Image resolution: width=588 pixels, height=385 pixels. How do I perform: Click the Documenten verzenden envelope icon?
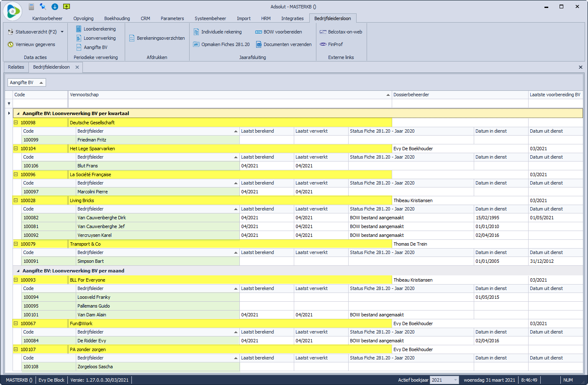[259, 44]
